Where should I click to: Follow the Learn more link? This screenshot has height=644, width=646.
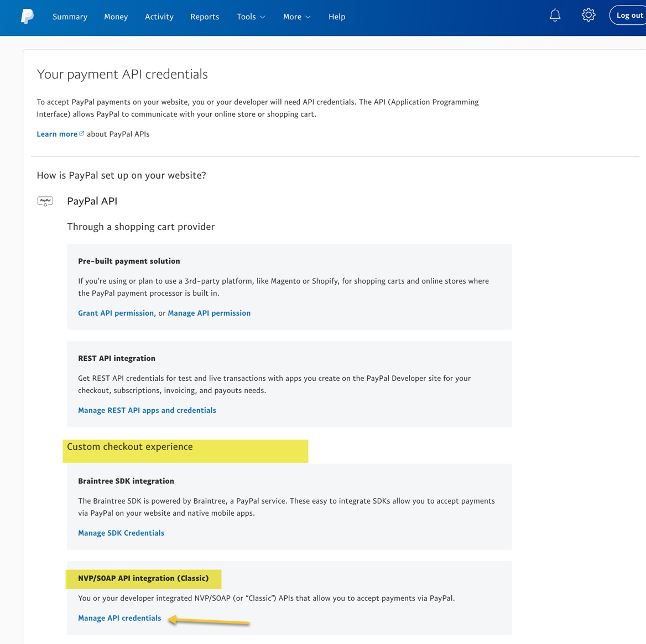click(57, 134)
